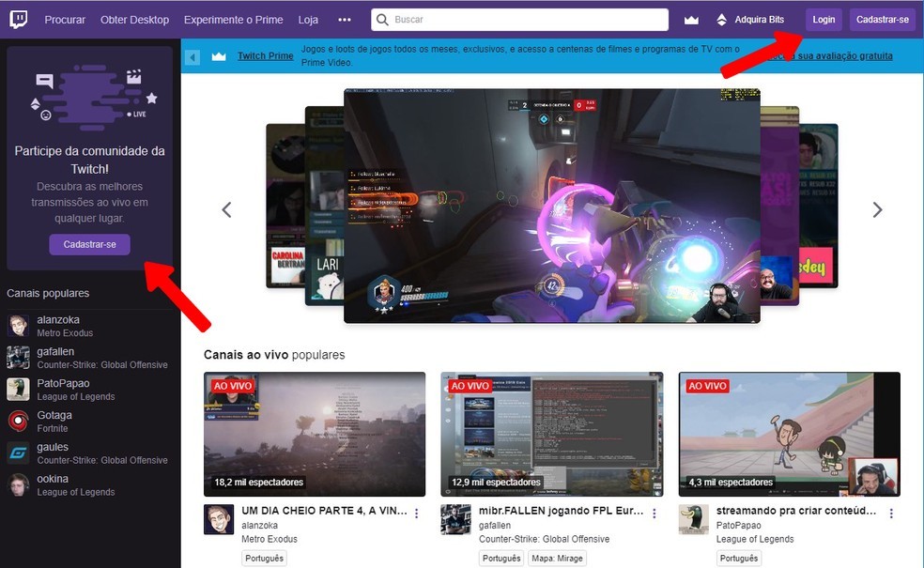Open the Procurar menu item

point(65,20)
